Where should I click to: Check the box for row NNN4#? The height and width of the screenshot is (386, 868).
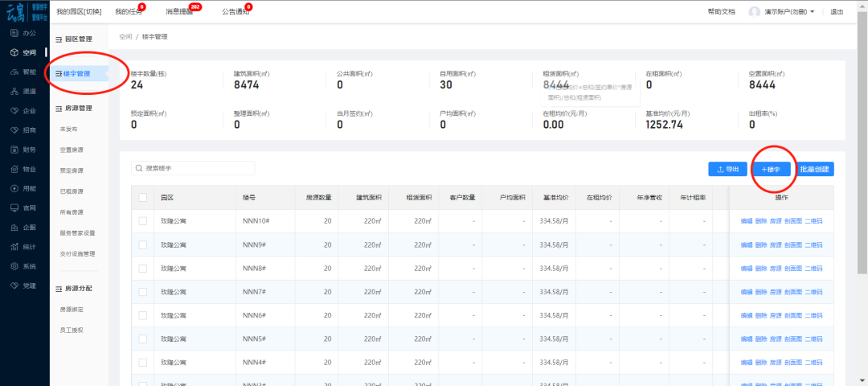coord(143,362)
